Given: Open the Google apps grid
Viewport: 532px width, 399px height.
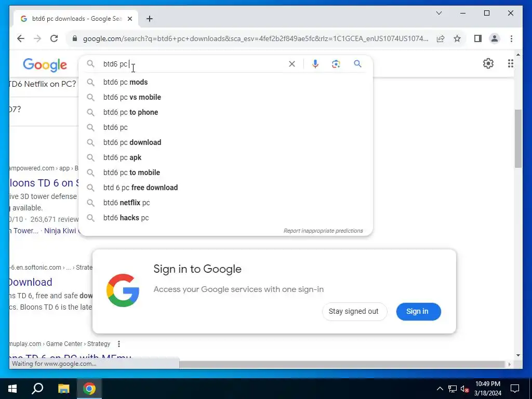Looking at the screenshot, I should pyautogui.click(x=511, y=63).
